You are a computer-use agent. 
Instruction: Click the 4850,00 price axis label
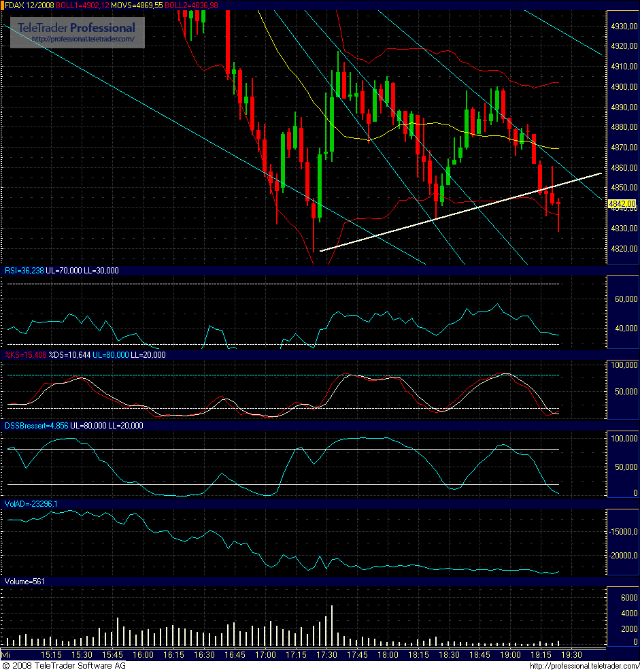pos(624,187)
